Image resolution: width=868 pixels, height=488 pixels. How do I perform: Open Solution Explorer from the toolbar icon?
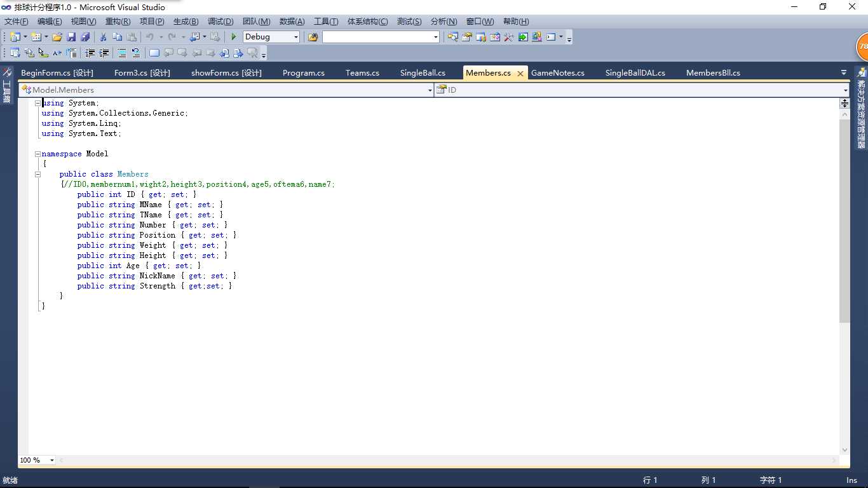point(452,37)
